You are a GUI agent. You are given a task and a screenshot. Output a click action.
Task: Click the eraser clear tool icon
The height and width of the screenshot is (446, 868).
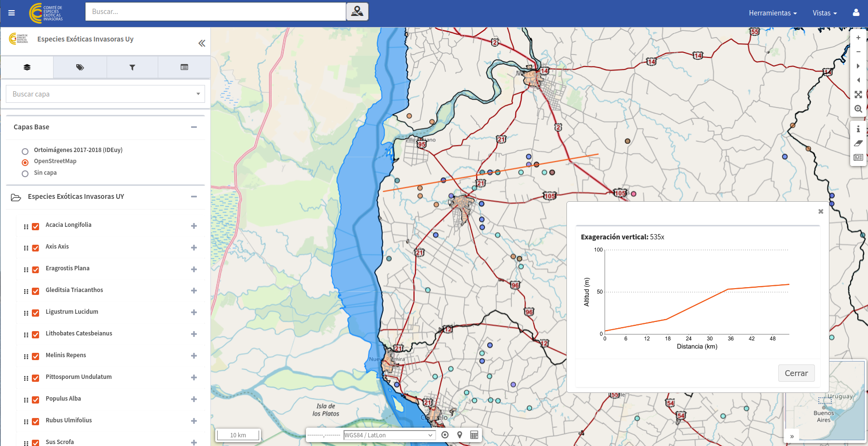coord(858,143)
